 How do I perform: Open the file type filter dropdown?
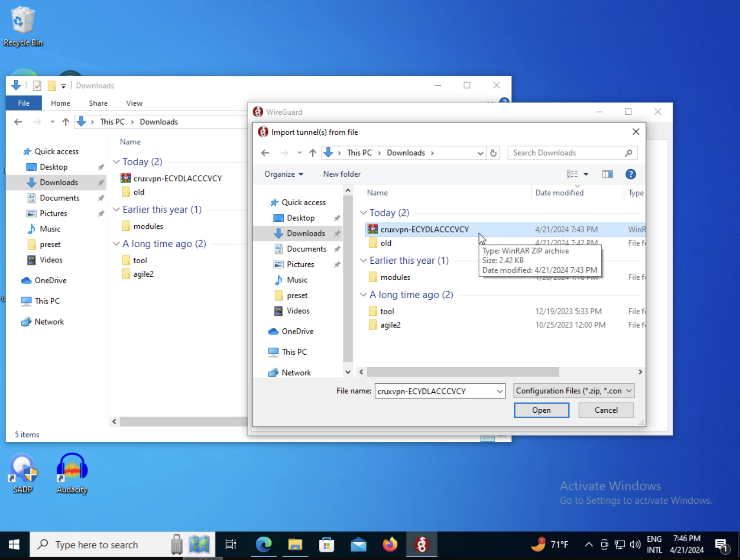[x=574, y=391]
